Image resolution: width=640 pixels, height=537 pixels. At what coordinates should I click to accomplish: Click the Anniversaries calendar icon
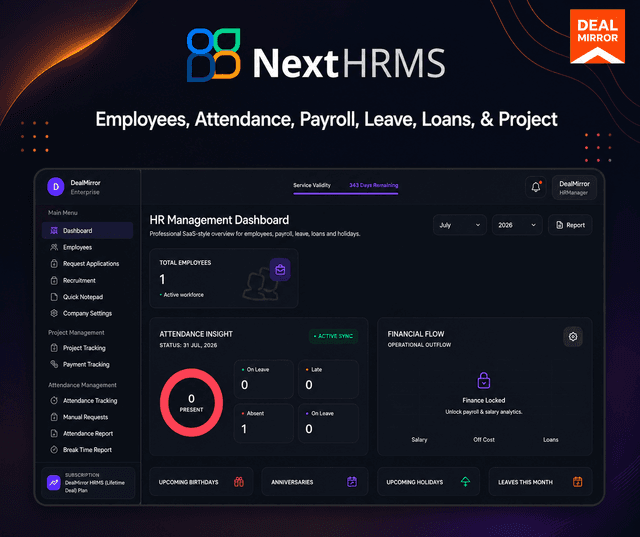click(x=352, y=482)
